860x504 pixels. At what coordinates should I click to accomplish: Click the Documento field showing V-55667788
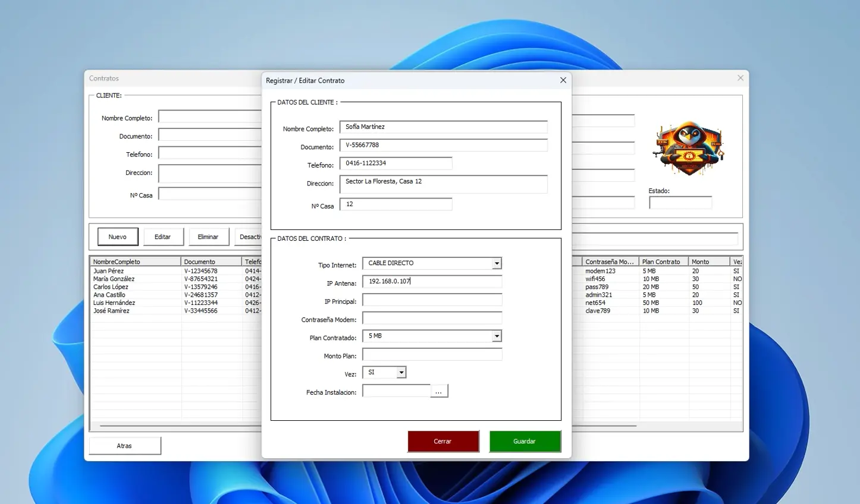444,146
